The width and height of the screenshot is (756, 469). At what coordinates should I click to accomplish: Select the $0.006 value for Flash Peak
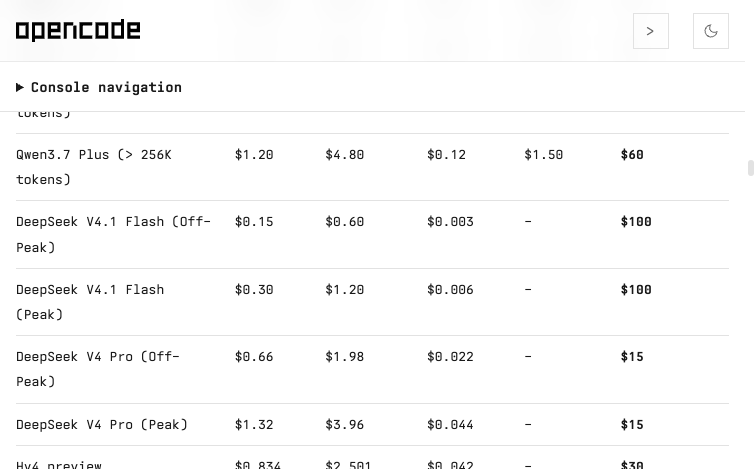pyautogui.click(x=450, y=290)
